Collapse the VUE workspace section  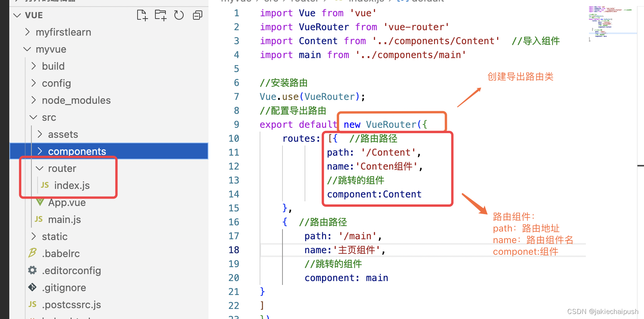pyautogui.click(x=17, y=15)
